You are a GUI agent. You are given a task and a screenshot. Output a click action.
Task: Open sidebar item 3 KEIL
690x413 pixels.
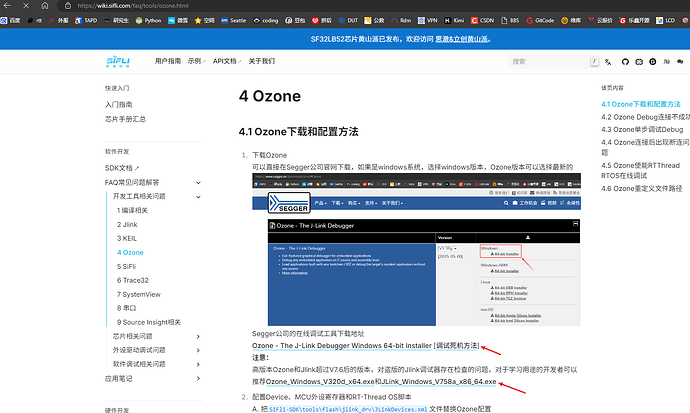127,238
